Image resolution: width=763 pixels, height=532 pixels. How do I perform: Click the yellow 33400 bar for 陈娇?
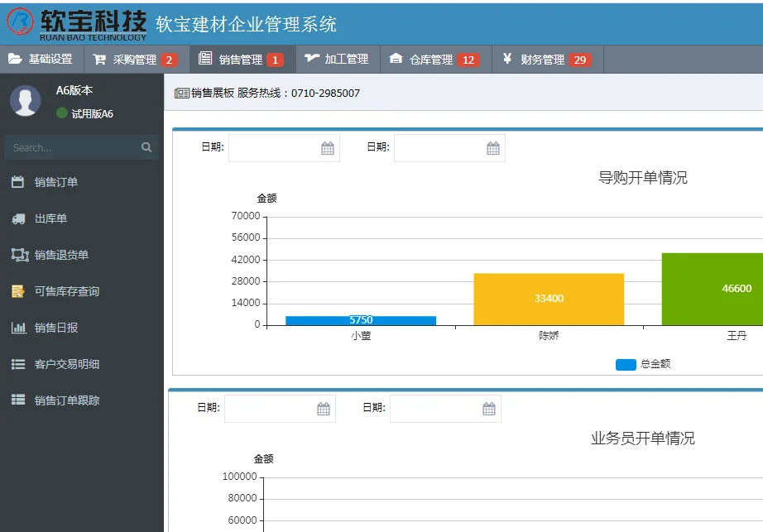pos(549,299)
